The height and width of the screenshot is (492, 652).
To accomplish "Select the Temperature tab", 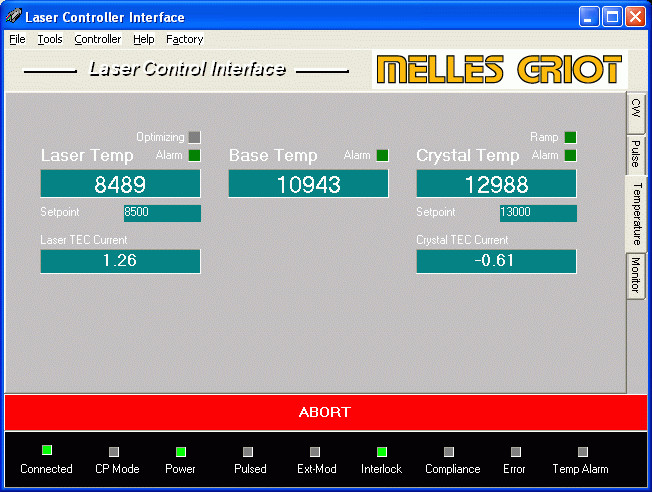I will [636, 214].
